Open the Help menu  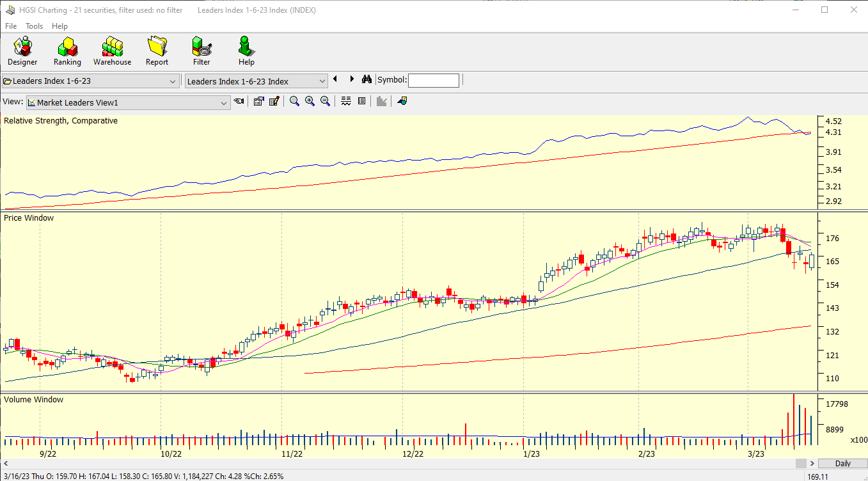[x=60, y=26]
